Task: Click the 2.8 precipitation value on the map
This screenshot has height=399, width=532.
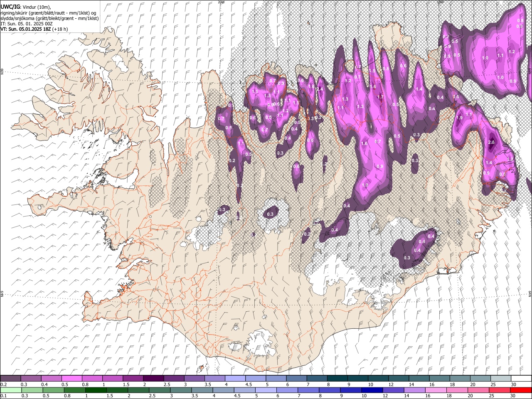Action: 491,143
